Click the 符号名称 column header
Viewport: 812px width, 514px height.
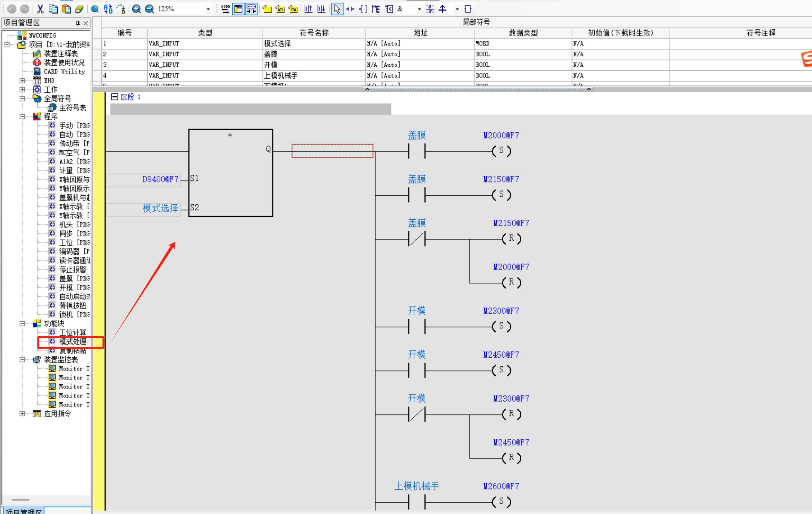pos(314,33)
